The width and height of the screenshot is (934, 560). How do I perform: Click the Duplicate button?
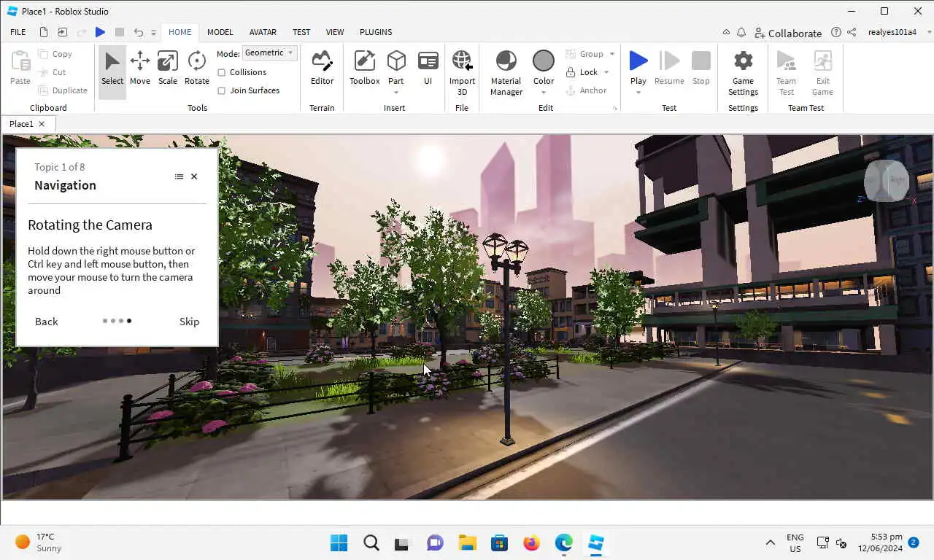[x=63, y=90]
